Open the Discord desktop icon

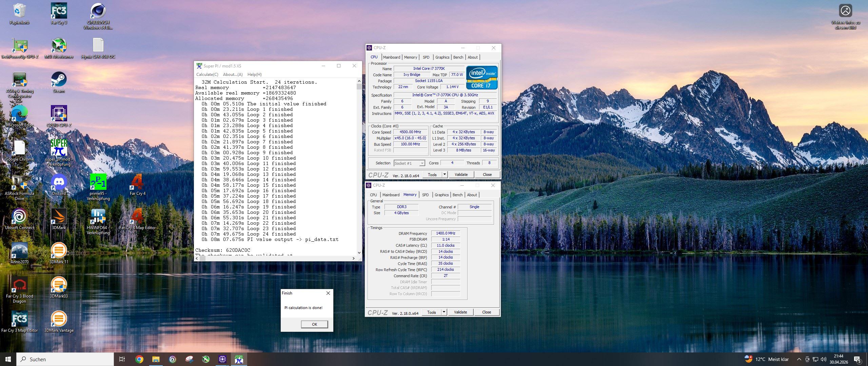[x=59, y=185]
